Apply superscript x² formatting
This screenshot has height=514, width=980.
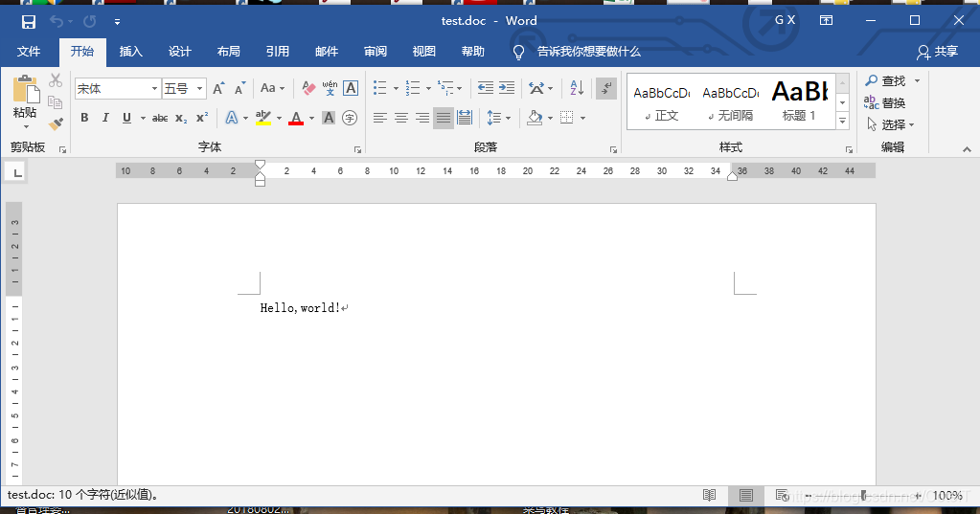202,118
